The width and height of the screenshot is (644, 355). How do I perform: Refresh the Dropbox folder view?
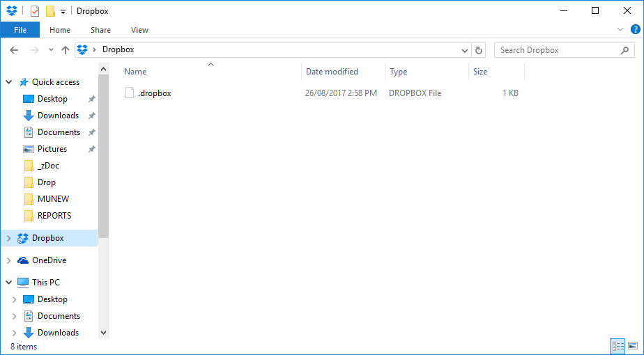(478, 51)
